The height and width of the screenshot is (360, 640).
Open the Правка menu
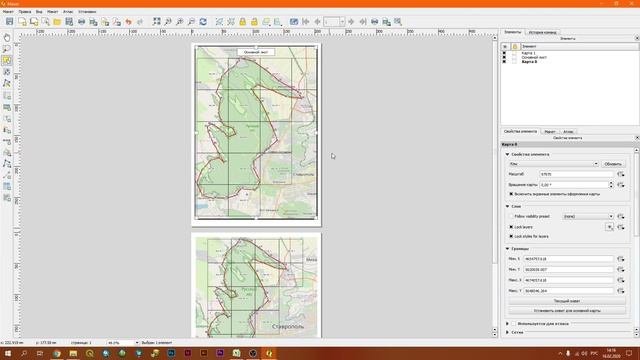[x=24, y=12]
